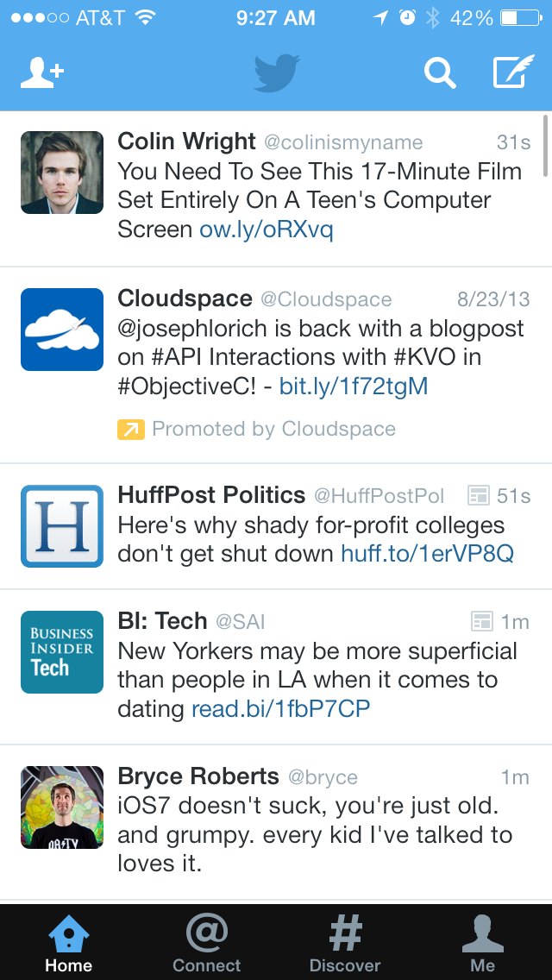Tap the Twitter bird logo
The image size is (552, 980).
pyautogui.click(x=276, y=73)
